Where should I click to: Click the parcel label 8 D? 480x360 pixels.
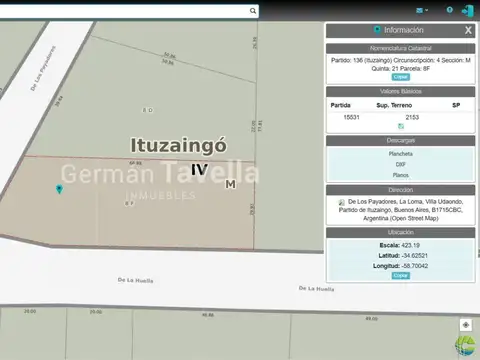(x=148, y=110)
